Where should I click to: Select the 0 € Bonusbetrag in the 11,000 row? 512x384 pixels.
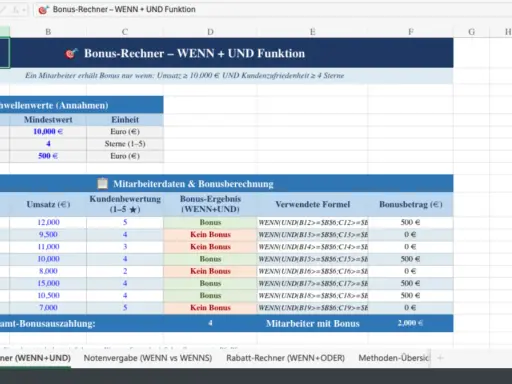click(411, 247)
